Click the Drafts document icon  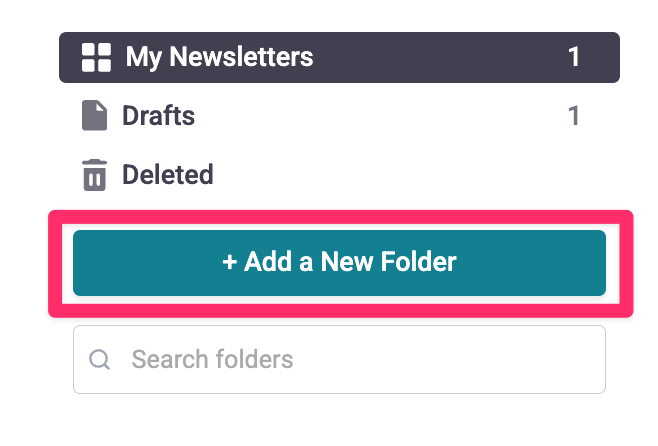(x=94, y=116)
